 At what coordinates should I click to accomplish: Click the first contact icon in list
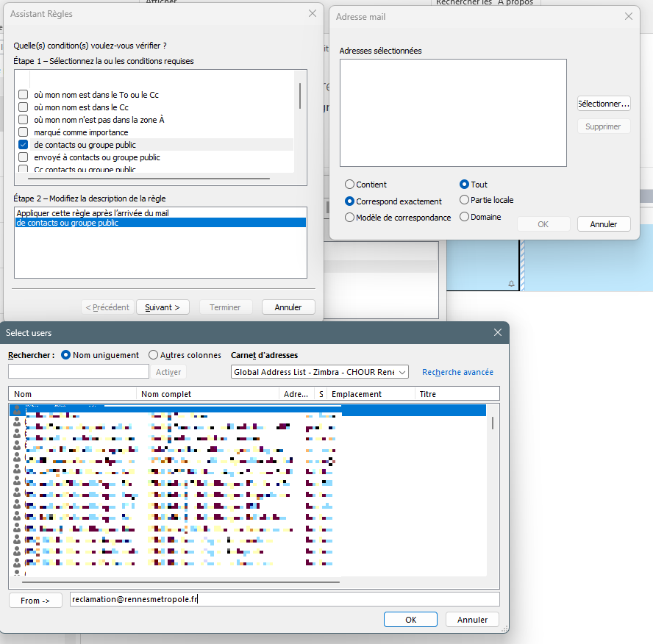18,411
